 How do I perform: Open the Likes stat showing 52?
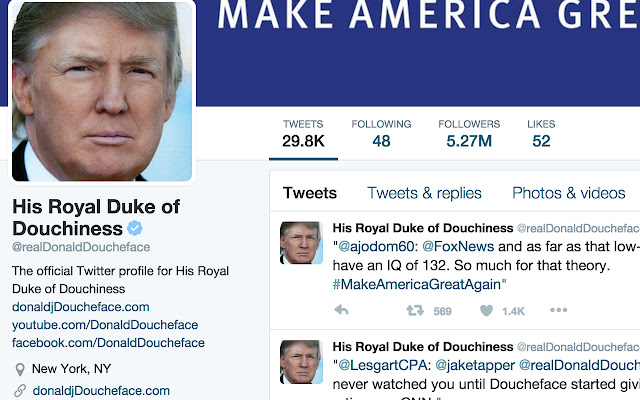[x=541, y=134]
